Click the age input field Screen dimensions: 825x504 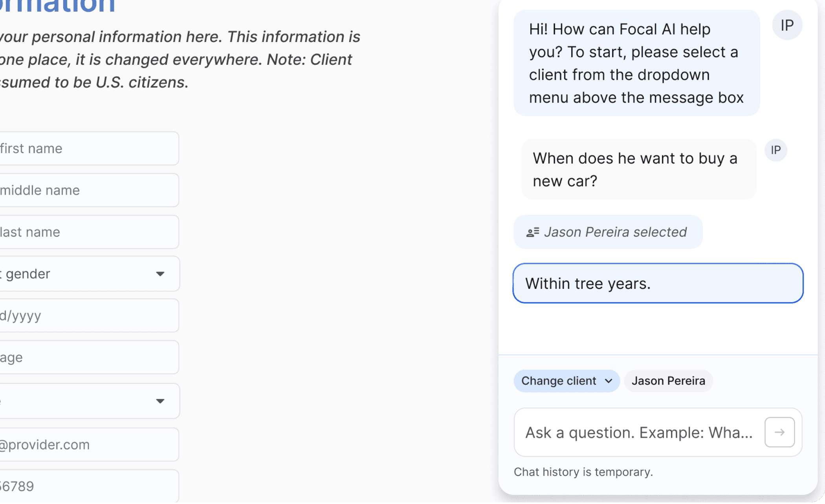pyautogui.click(x=89, y=357)
